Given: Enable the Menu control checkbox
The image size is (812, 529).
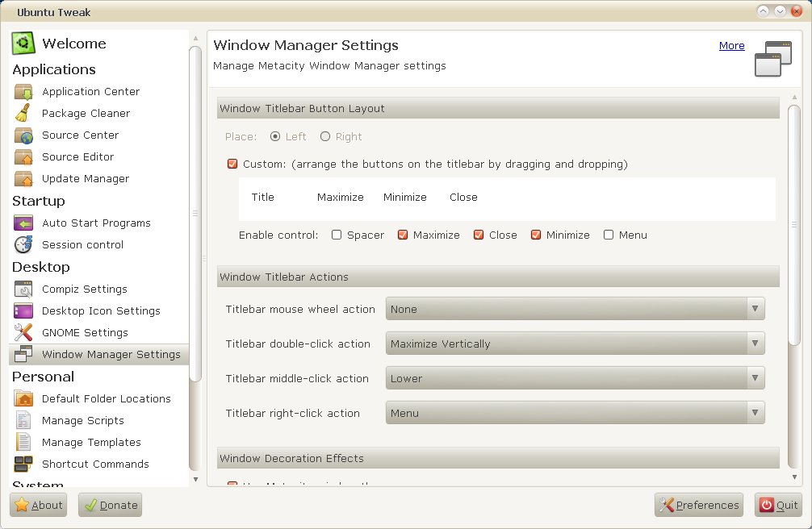Looking at the screenshot, I should (609, 235).
